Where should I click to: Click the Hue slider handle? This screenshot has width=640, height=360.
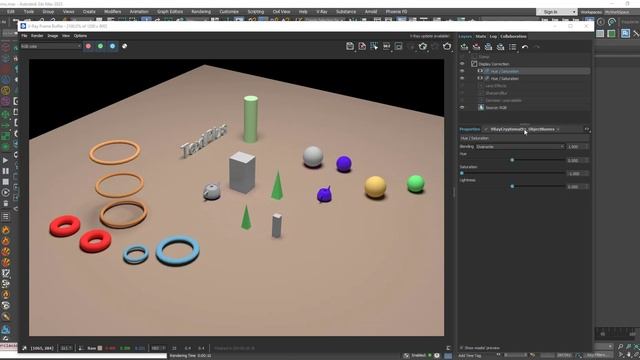(x=512, y=160)
